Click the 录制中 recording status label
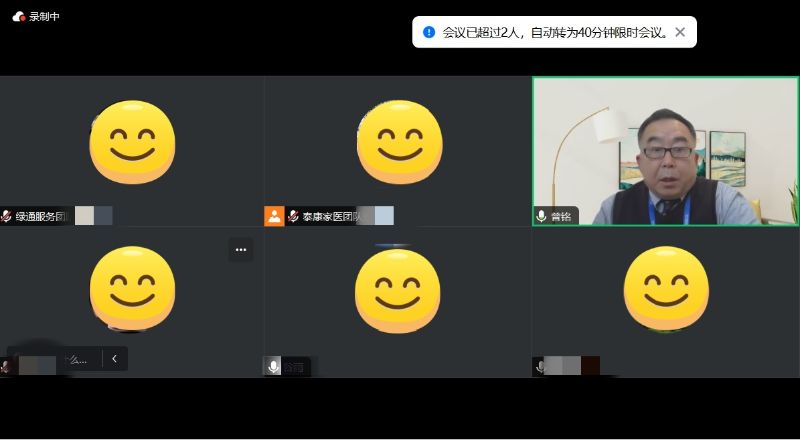The height and width of the screenshot is (440, 800). click(45, 16)
